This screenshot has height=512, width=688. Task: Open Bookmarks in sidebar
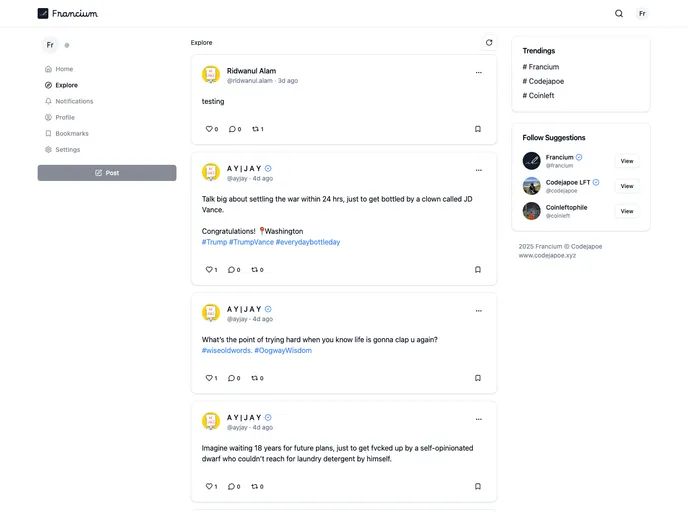pyautogui.click(x=67, y=133)
